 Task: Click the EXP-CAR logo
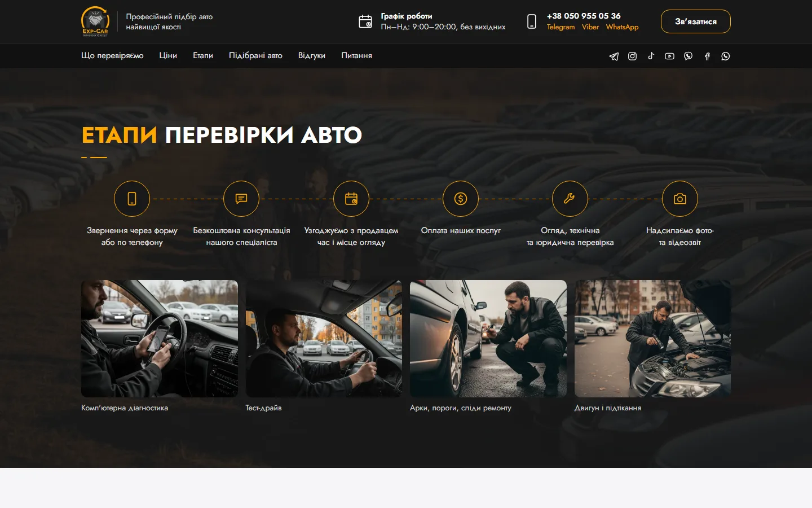95,21
